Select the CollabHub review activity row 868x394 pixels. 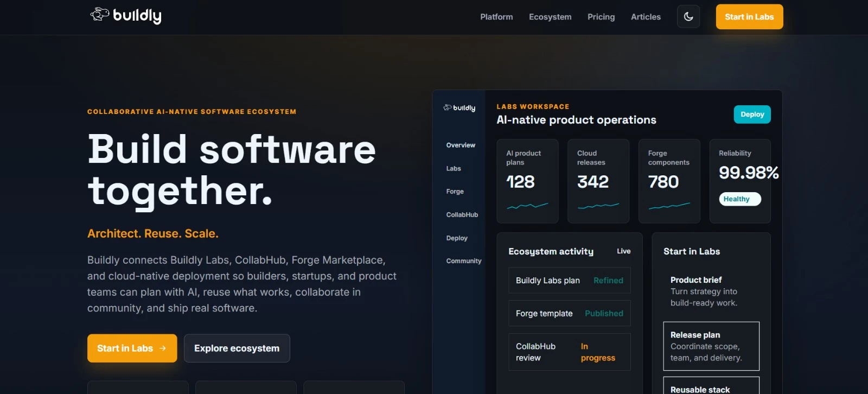tap(570, 352)
